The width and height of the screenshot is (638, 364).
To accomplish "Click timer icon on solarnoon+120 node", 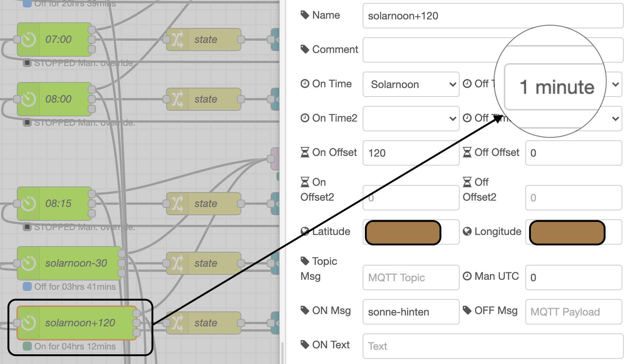I will click(x=29, y=323).
